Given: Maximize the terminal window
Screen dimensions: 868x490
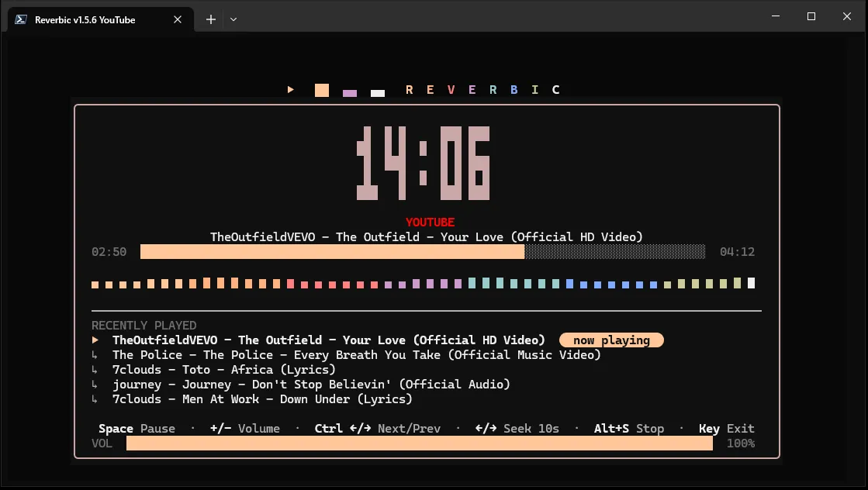Looking at the screenshot, I should tap(811, 16).
